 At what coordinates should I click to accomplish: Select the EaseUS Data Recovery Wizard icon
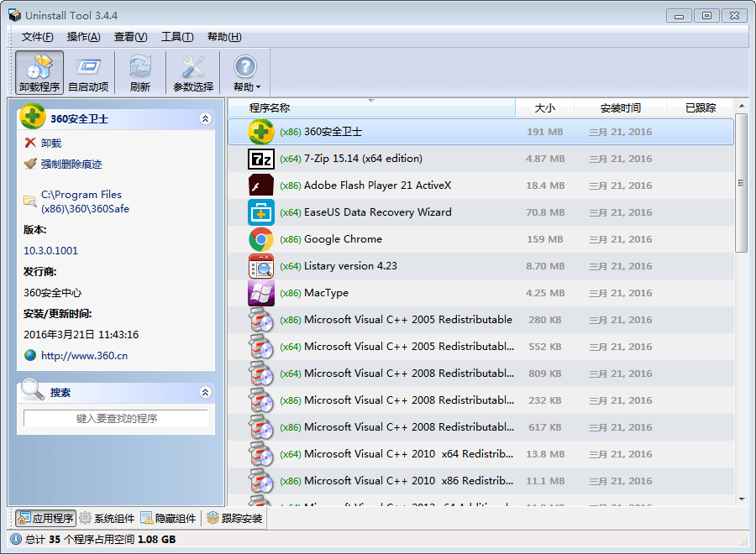261,212
